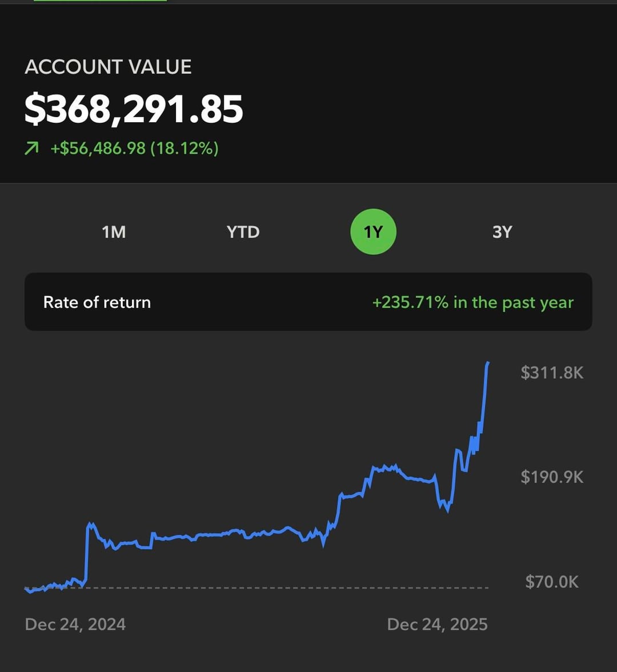The height and width of the screenshot is (672, 617).
Task: Switch to the YTD time range
Action: (243, 232)
